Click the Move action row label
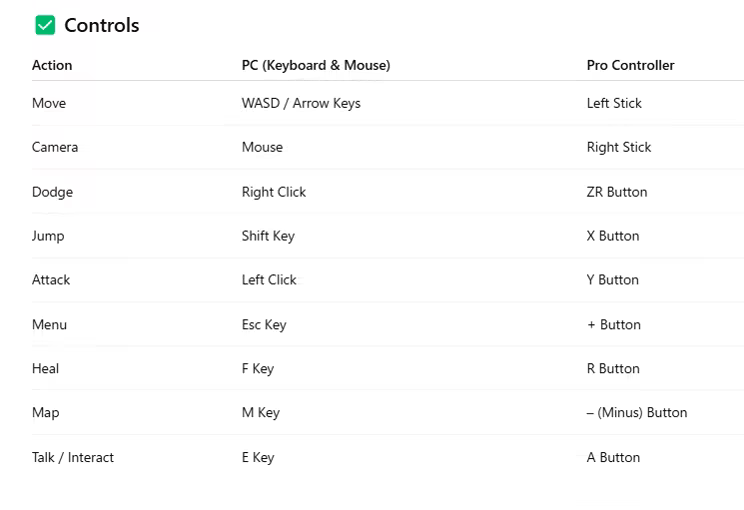 tap(49, 103)
